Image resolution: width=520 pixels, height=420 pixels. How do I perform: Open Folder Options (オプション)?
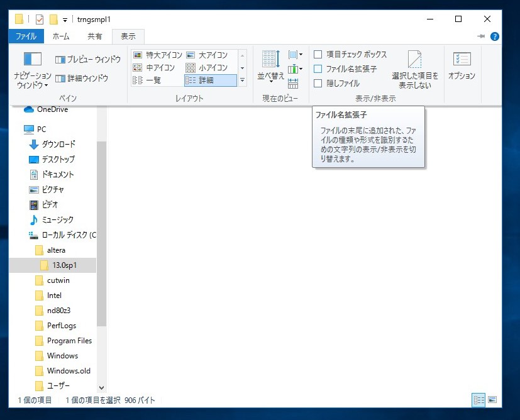click(462, 65)
